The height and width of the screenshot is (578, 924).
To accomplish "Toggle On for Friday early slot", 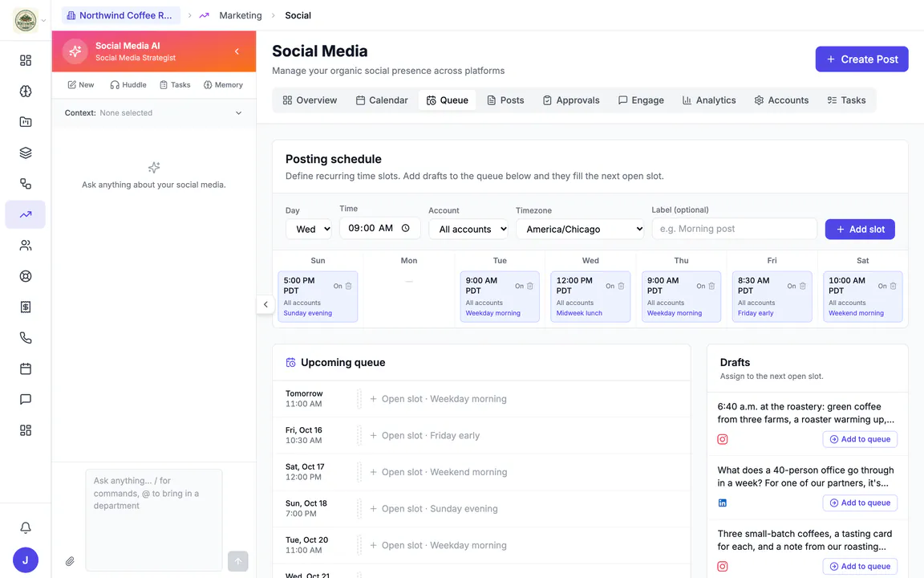I will (x=792, y=286).
